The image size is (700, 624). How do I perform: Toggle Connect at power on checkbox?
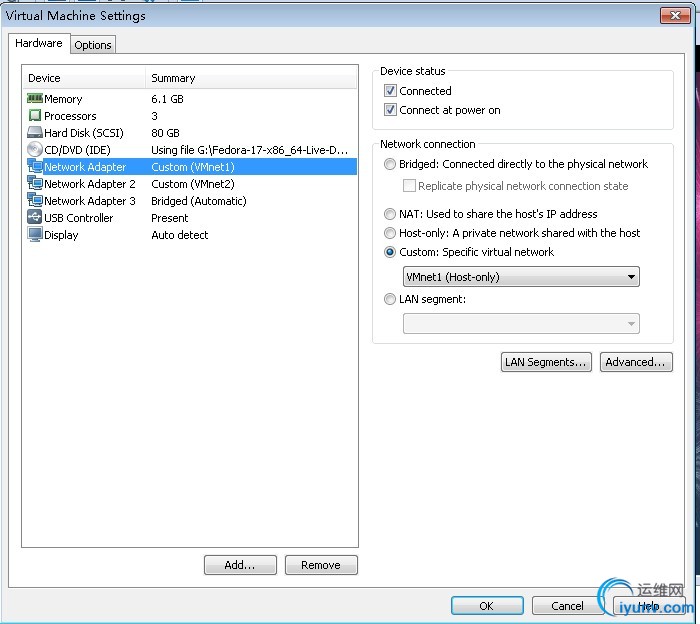390,110
